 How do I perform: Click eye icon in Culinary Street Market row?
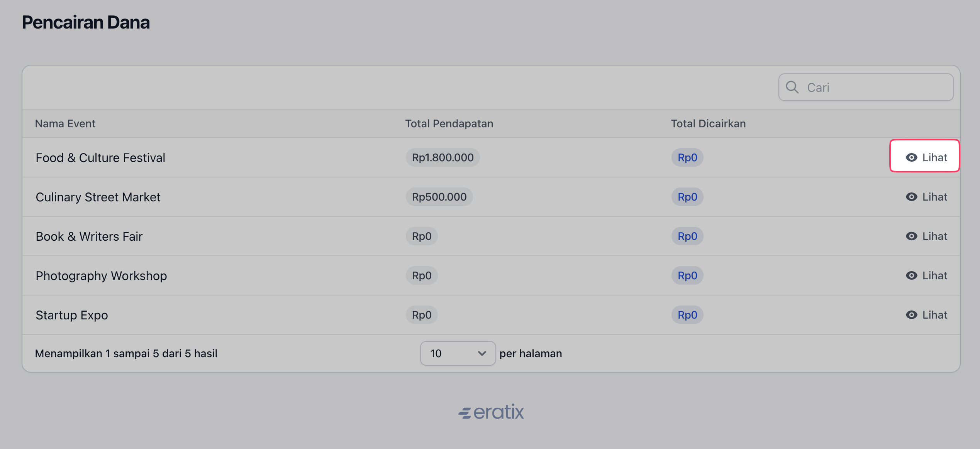[911, 197]
